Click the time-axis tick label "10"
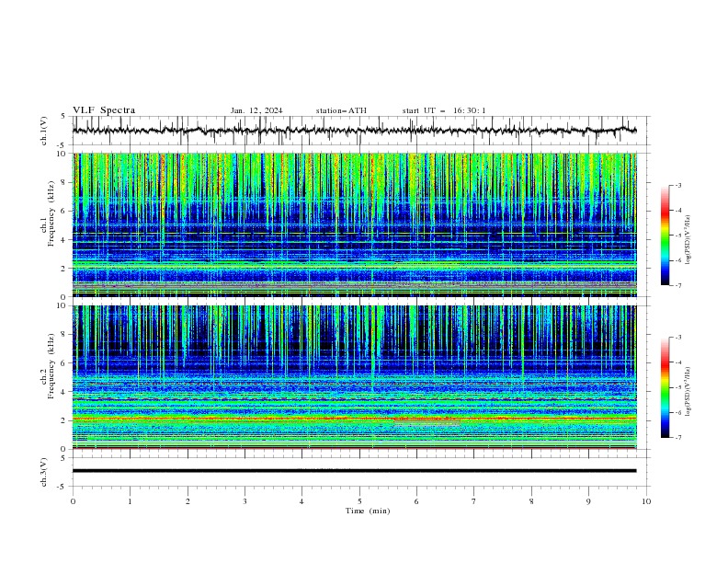Image resolution: width=728 pixels, height=563 pixels. pos(646,501)
